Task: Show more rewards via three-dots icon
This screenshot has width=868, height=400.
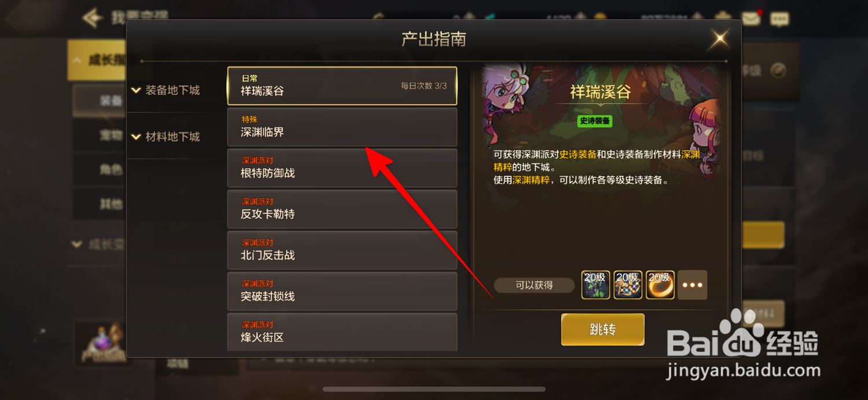Action: pos(693,285)
